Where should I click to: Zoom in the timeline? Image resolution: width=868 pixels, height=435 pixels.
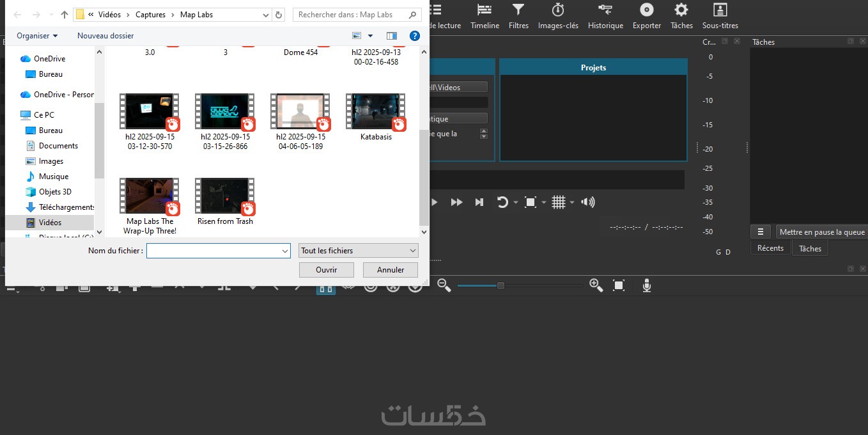point(596,285)
